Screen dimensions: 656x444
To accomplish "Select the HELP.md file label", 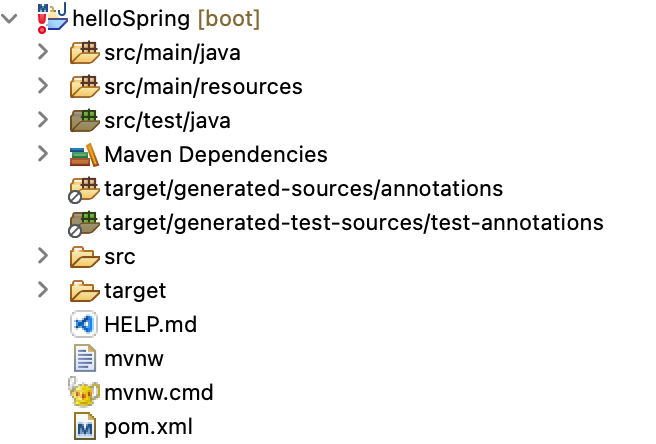I will (151, 325).
